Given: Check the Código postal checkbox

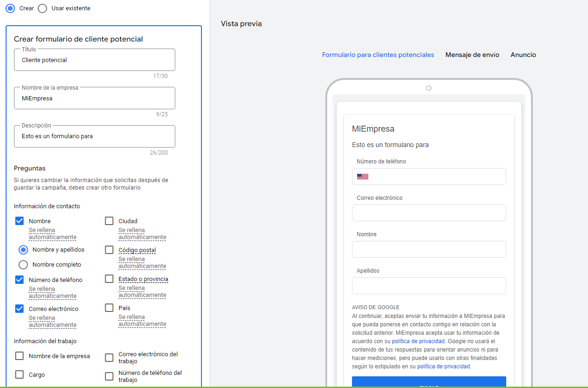Looking at the screenshot, I should pos(109,250).
